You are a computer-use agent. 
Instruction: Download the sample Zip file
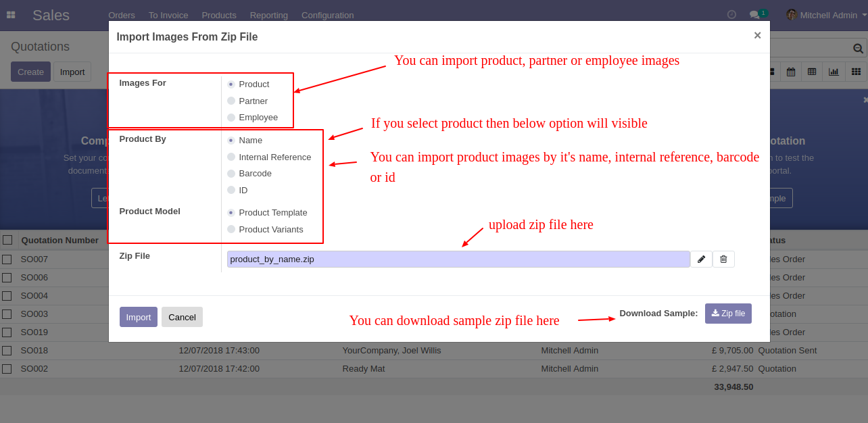click(x=728, y=314)
